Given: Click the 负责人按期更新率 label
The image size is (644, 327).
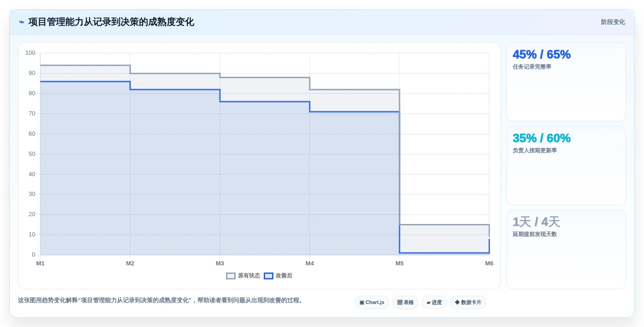Looking at the screenshot, I should tap(534, 150).
